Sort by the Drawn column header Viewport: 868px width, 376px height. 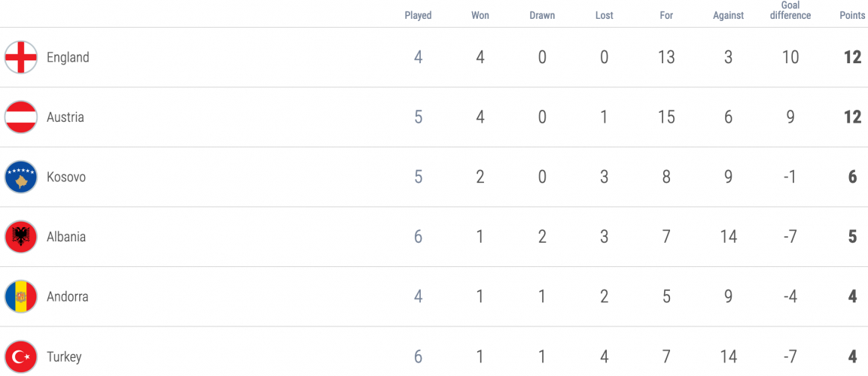tap(542, 16)
